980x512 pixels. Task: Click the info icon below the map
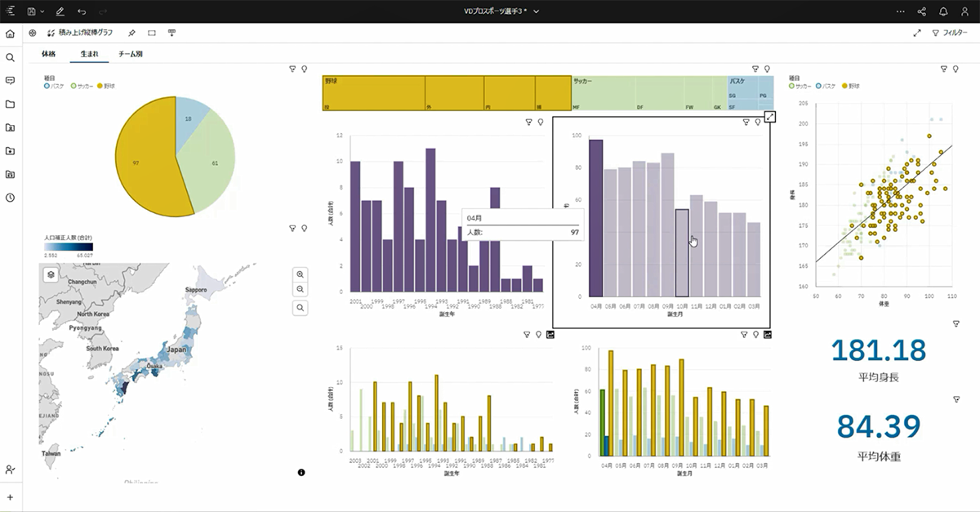pyautogui.click(x=302, y=471)
